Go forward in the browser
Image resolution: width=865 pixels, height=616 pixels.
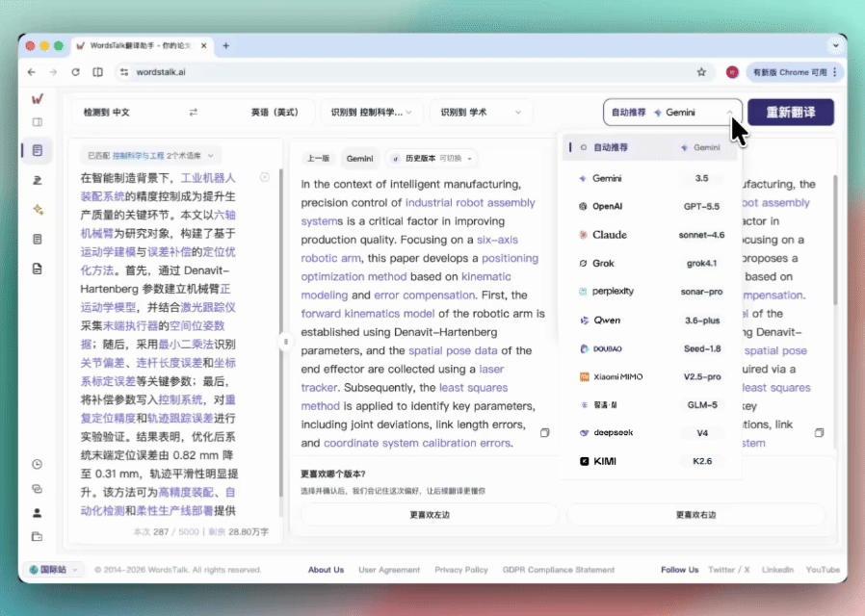pos(53,72)
